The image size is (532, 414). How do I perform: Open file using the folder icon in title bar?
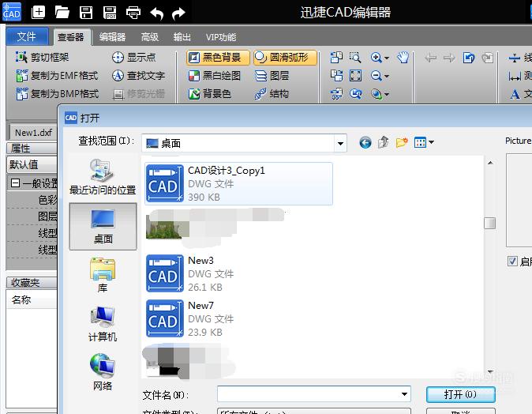pos(62,12)
